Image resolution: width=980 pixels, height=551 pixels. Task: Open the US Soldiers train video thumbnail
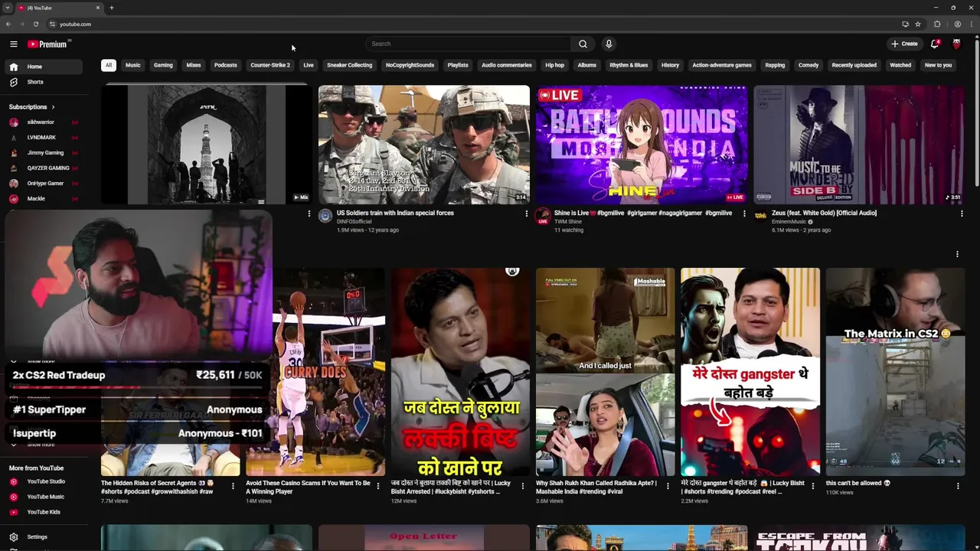point(423,145)
